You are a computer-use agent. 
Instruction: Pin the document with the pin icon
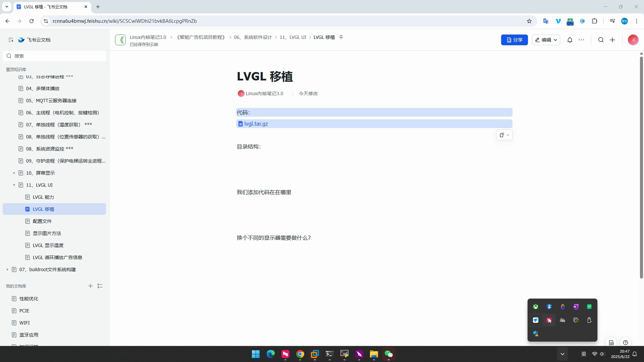coord(341,37)
